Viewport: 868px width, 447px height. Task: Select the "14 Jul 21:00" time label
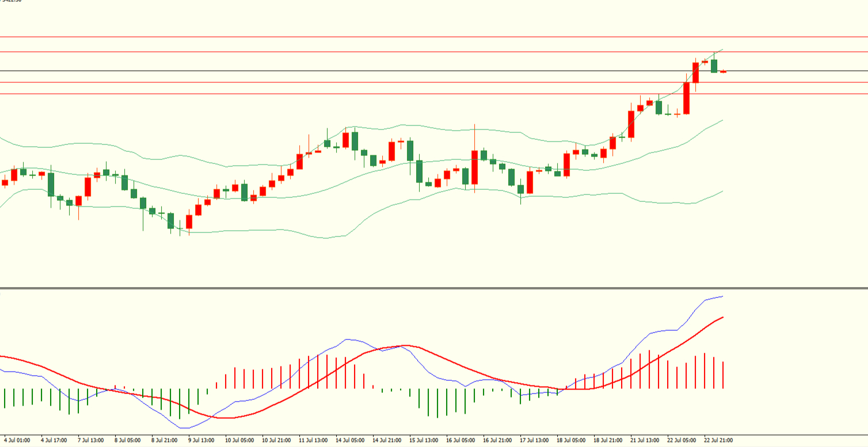click(387, 441)
